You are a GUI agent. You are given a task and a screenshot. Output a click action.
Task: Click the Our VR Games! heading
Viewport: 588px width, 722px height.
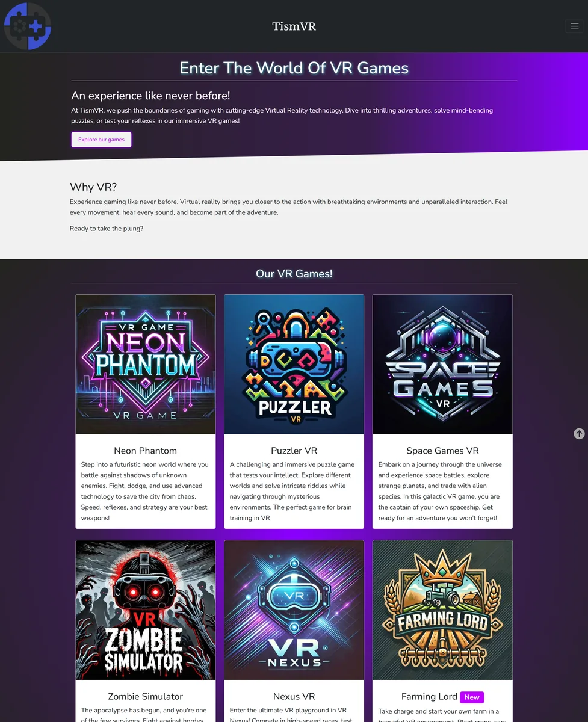[x=294, y=273]
